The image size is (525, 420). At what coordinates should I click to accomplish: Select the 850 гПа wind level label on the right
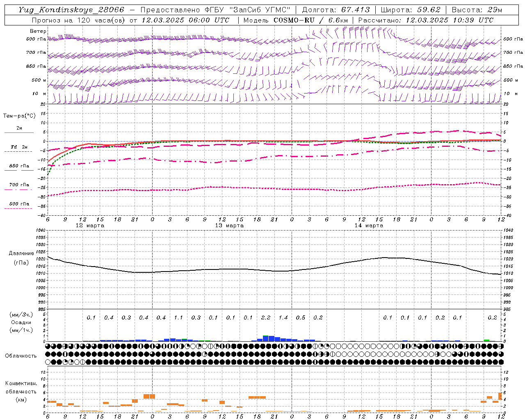[x=513, y=66]
